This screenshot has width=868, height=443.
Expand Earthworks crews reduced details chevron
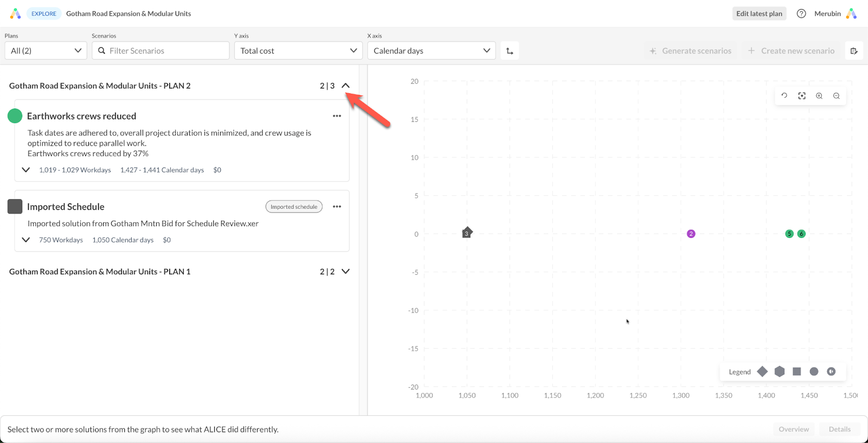pos(25,170)
